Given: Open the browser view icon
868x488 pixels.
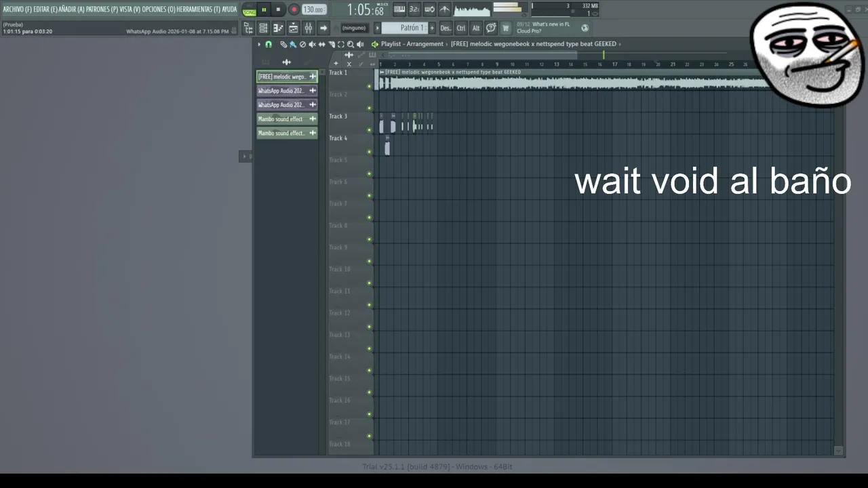Looking at the screenshot, I should pos(248,28).
